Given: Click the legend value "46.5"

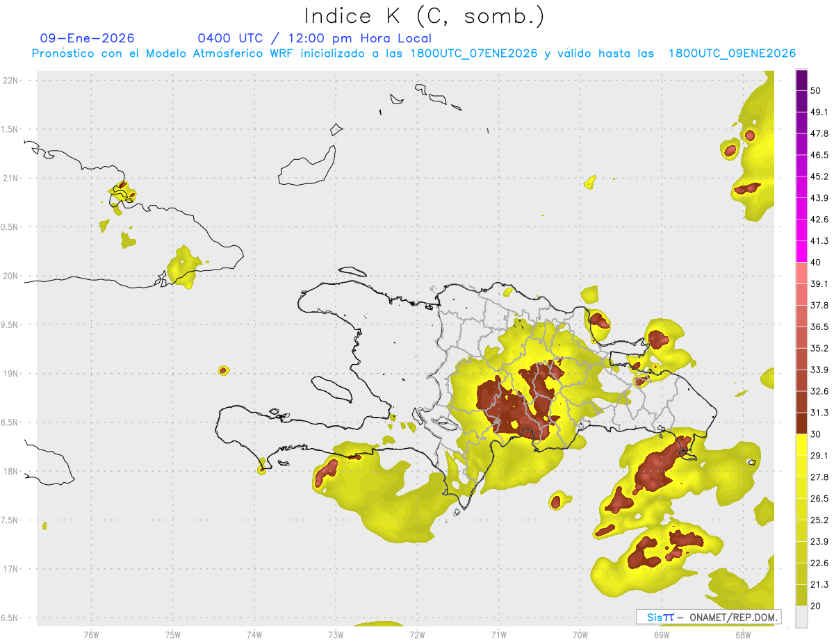Looking at the screenshot, I should pos(819,155).
